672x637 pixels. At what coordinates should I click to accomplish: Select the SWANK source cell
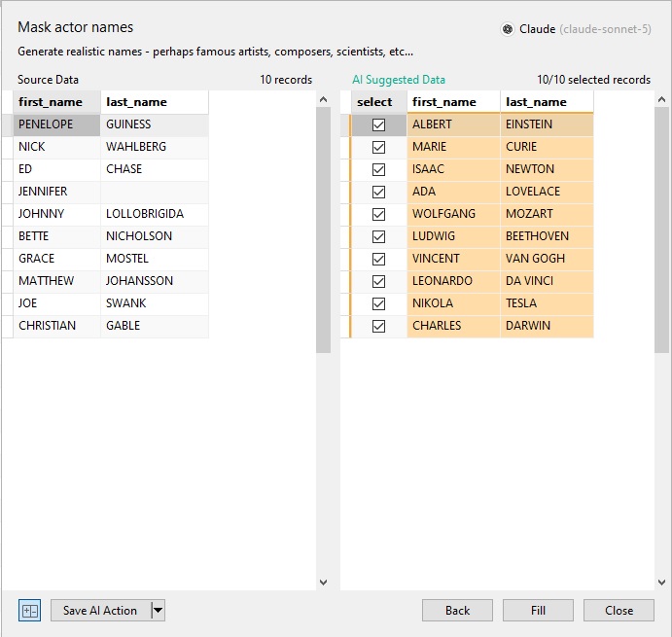click(x=155, y=303)
